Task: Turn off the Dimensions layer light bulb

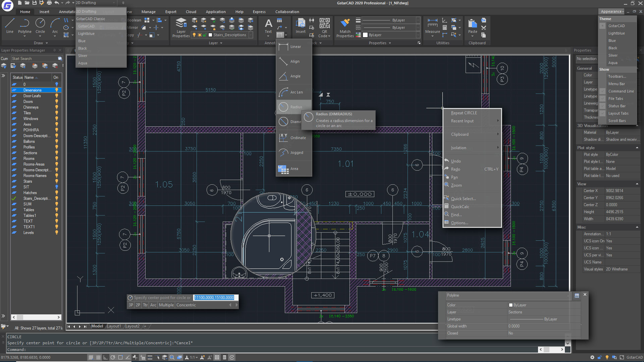Action: [56, 90]
